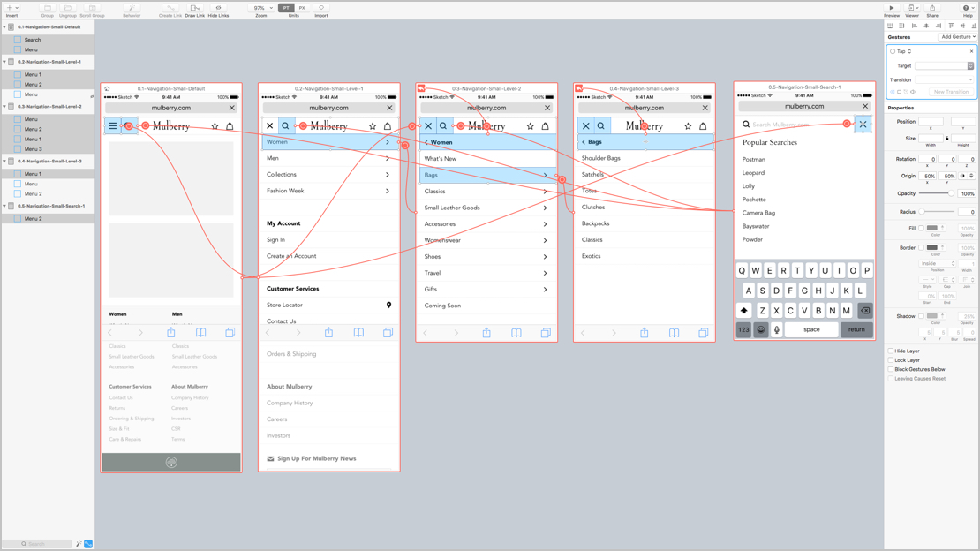Open the Transition dropdown

(x=945, y=80)
